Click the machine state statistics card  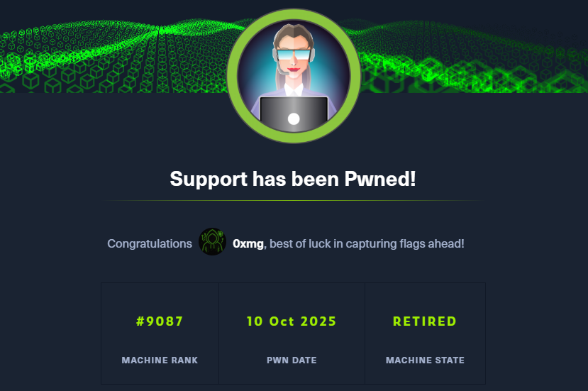(x=426, y=334)
